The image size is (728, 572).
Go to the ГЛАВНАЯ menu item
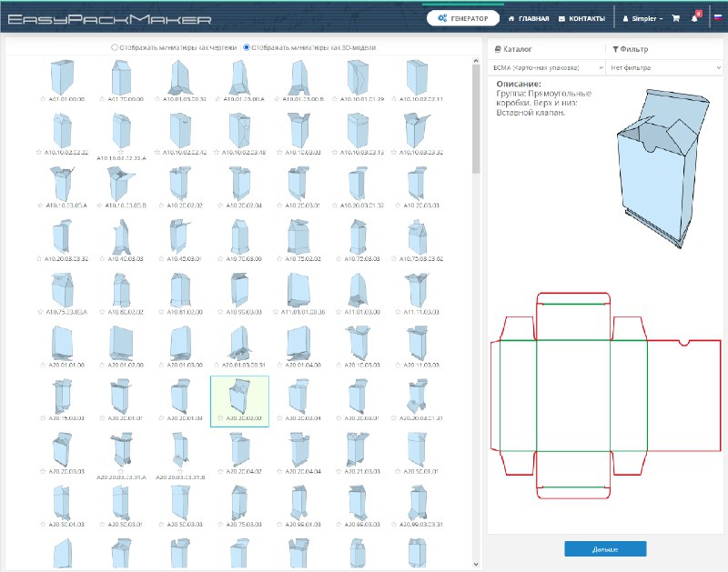pyautogui.click(x=529, y=18)
